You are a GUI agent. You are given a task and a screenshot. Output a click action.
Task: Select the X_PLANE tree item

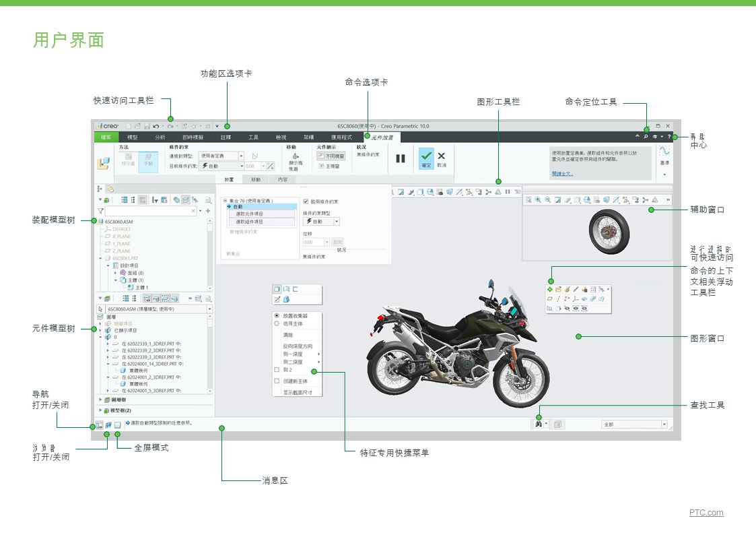coord(121,237)
